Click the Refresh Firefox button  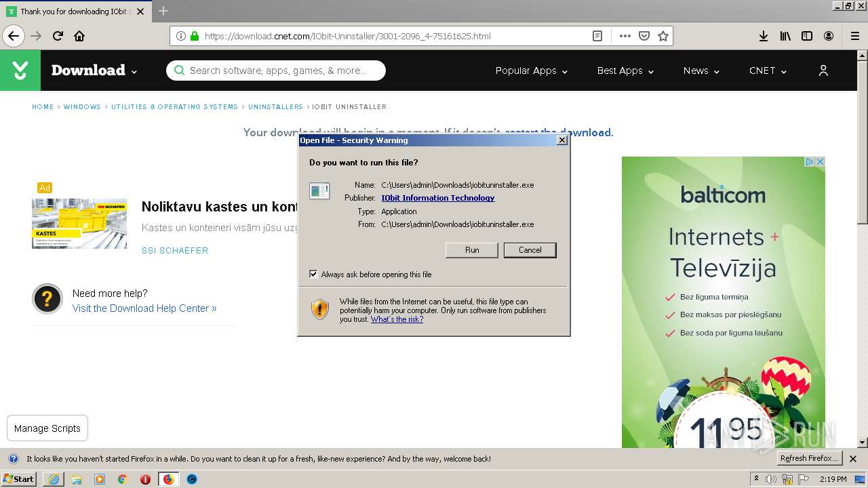pyautogui.click(x=809, y=459)
